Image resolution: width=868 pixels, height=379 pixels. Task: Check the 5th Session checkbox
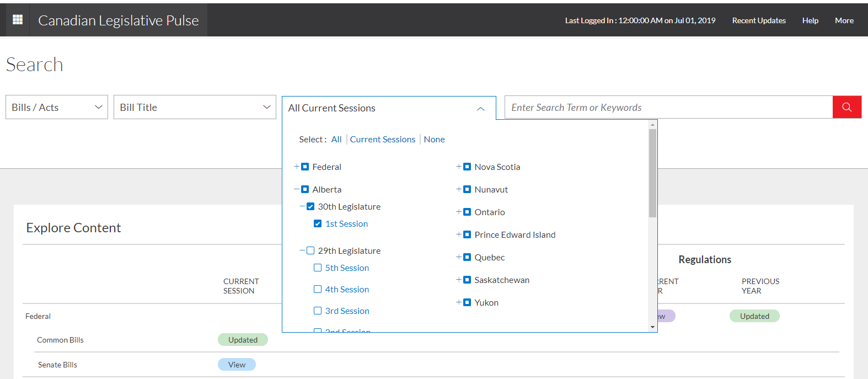click(318, 268)
